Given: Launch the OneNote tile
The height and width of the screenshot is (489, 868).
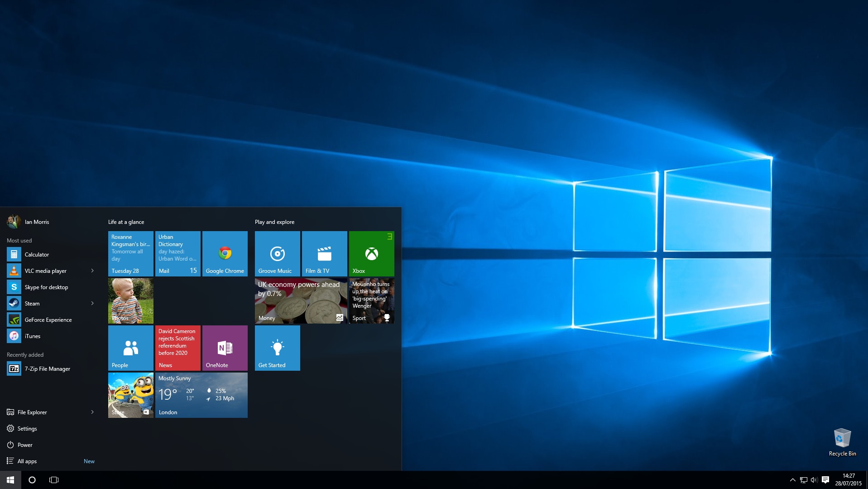Looking at the screenshot, I should pyautogui.click(x=225, y=348).
